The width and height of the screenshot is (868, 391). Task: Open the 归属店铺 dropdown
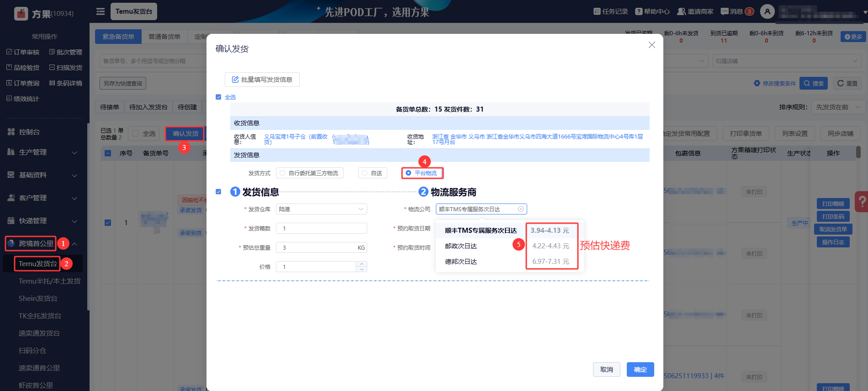[x=787, y=61]
